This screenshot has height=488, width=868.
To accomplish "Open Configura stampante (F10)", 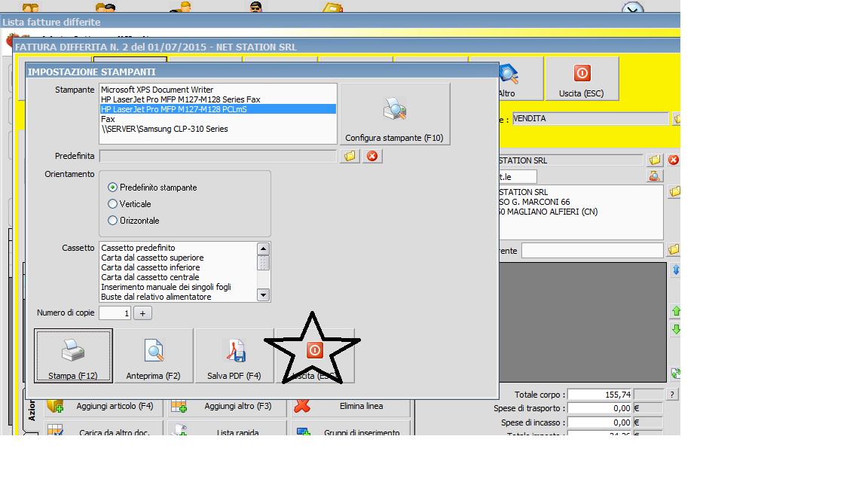I will tap(395, 114).
